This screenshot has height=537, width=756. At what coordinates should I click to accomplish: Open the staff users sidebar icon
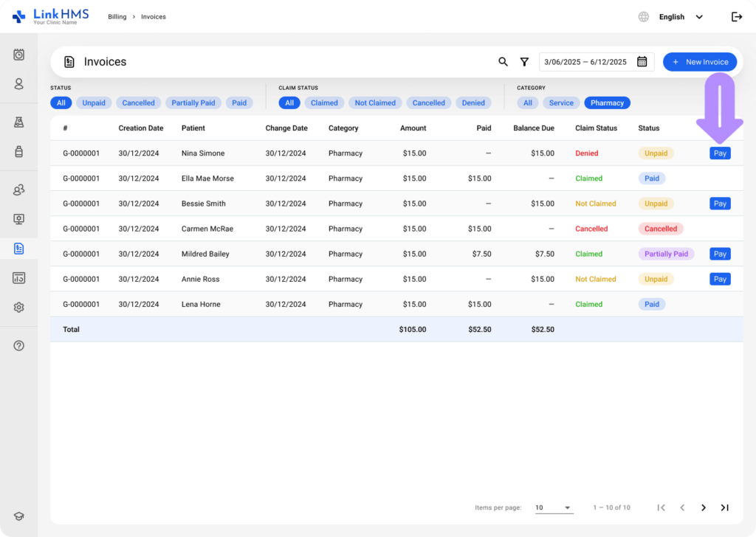tap(18, 190)
